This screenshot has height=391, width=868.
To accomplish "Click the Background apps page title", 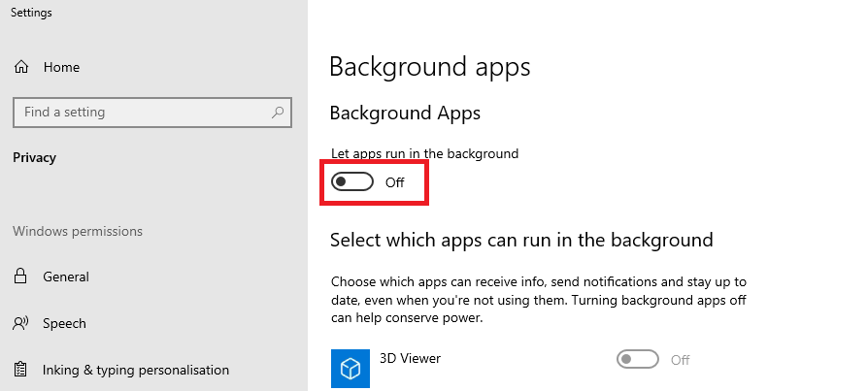I will (430, 67).
